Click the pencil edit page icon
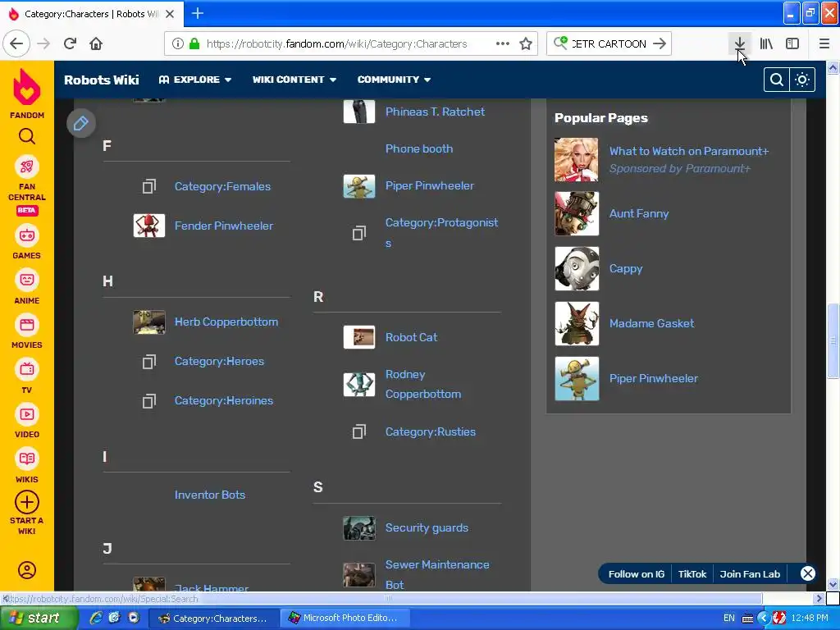Image resolution: width=840 pixels, height=630 pixels. [x=81, y=123]
